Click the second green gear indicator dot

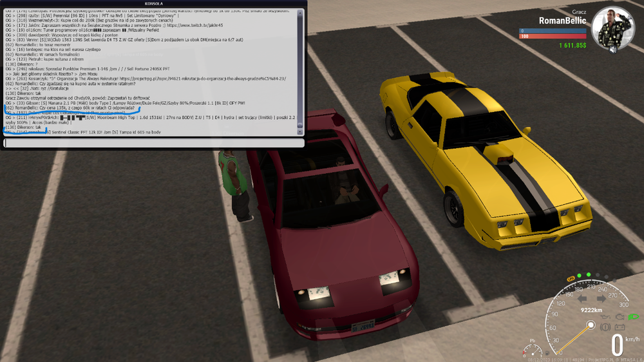tap(589, 274)
